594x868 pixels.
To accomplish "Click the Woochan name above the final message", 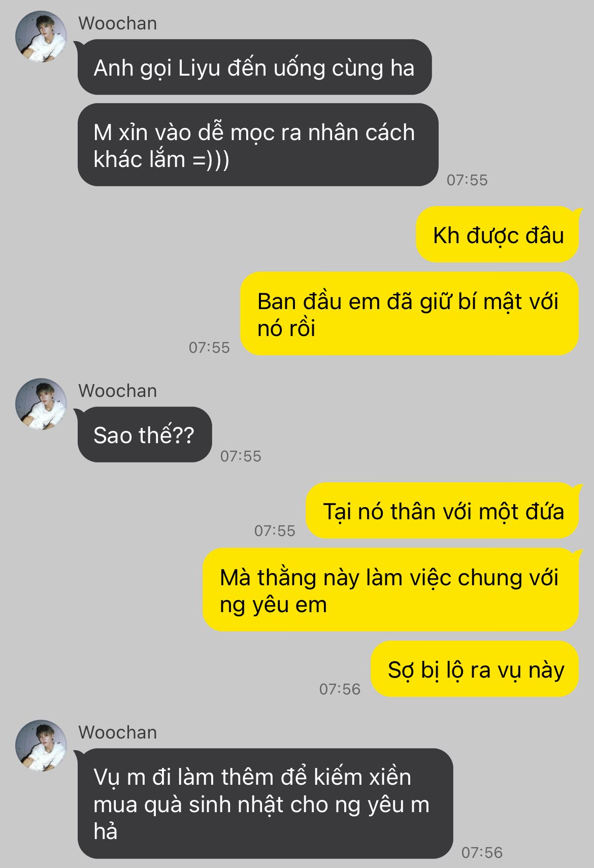I will click(x=117, y=732).
